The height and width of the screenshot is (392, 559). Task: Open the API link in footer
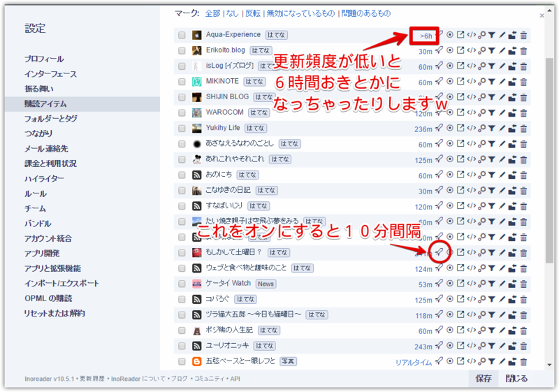(x=235, y=379)
